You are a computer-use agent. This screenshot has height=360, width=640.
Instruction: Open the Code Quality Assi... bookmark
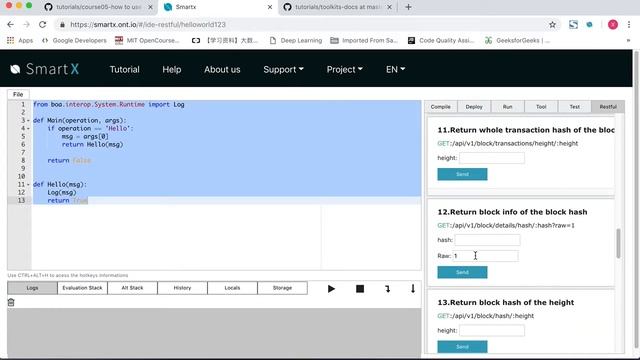pyautogui.click(x=441, y=40)
